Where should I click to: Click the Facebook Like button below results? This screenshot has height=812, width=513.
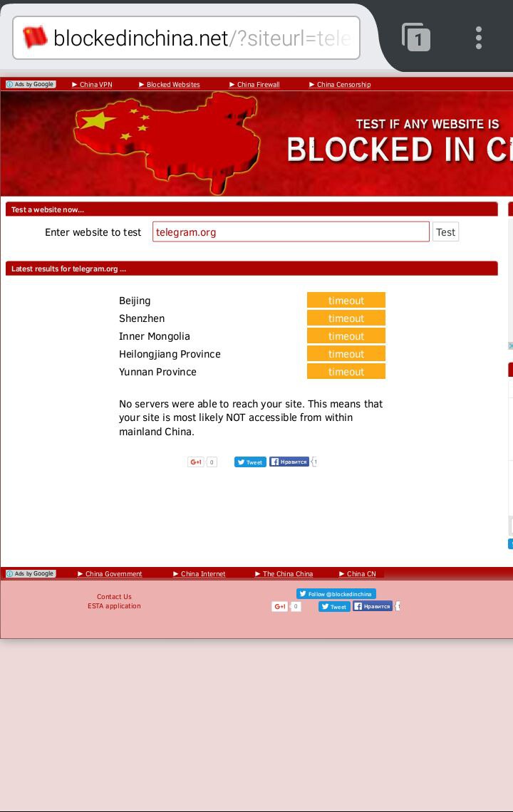[x=289, y=462]
